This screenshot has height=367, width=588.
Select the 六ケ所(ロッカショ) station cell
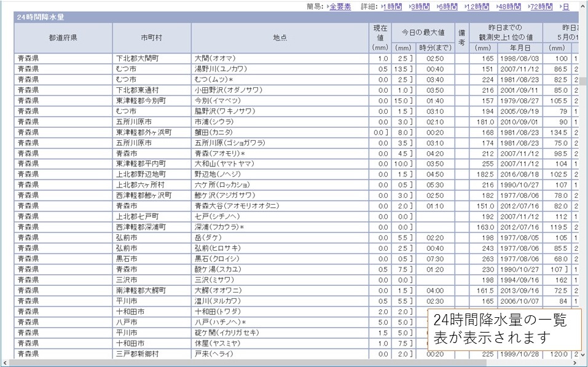tap(280, 184)
